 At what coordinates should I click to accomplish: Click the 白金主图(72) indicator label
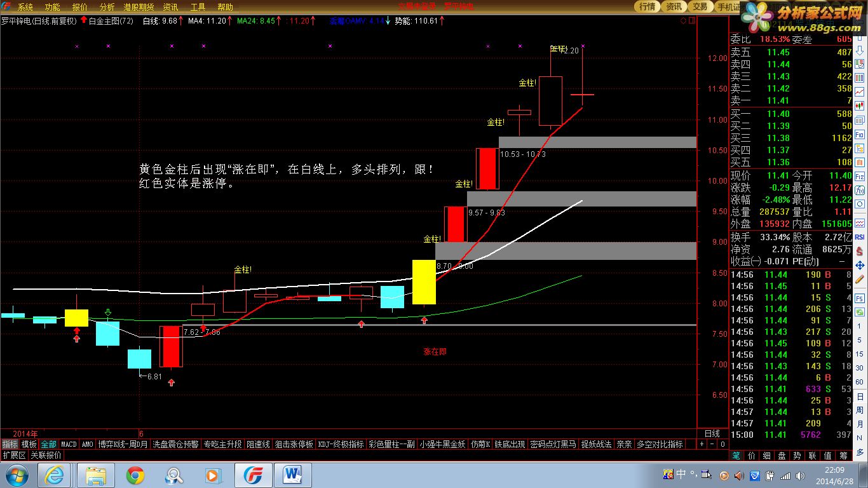coord(111,20)
